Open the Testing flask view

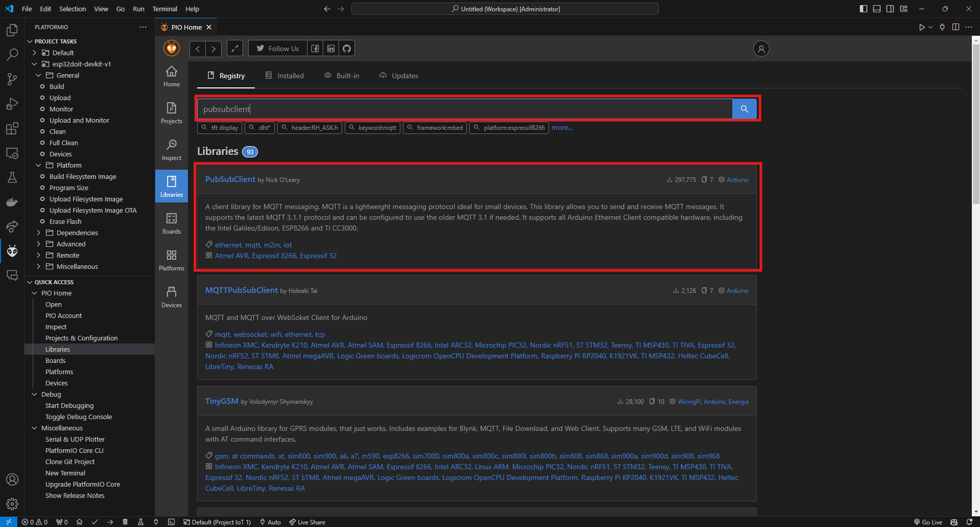12,177
